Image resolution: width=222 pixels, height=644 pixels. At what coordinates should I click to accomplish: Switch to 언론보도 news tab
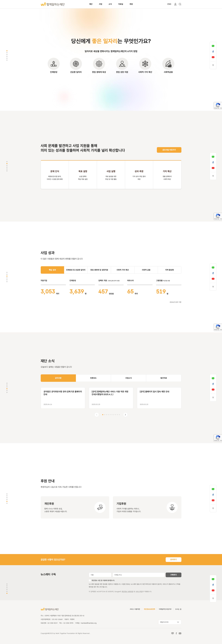93,378
